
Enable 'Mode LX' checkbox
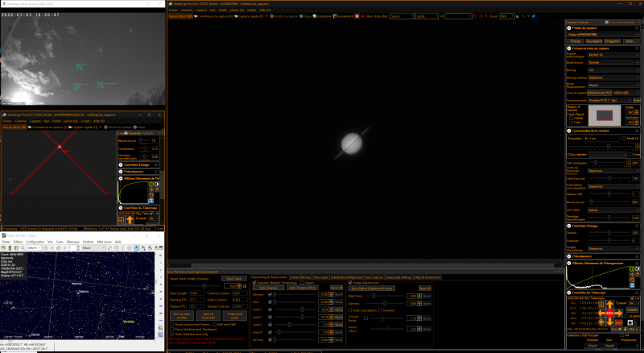pos(623,139)
